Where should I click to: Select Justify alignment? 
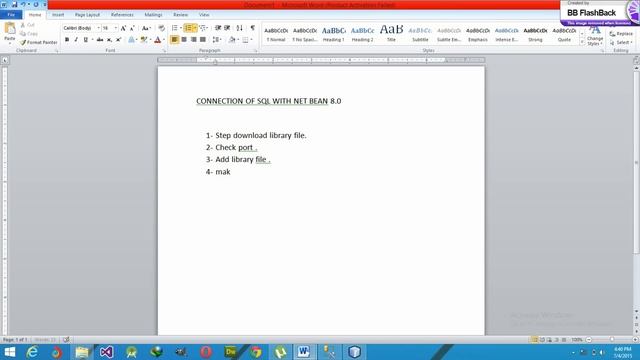coord(203,40)
